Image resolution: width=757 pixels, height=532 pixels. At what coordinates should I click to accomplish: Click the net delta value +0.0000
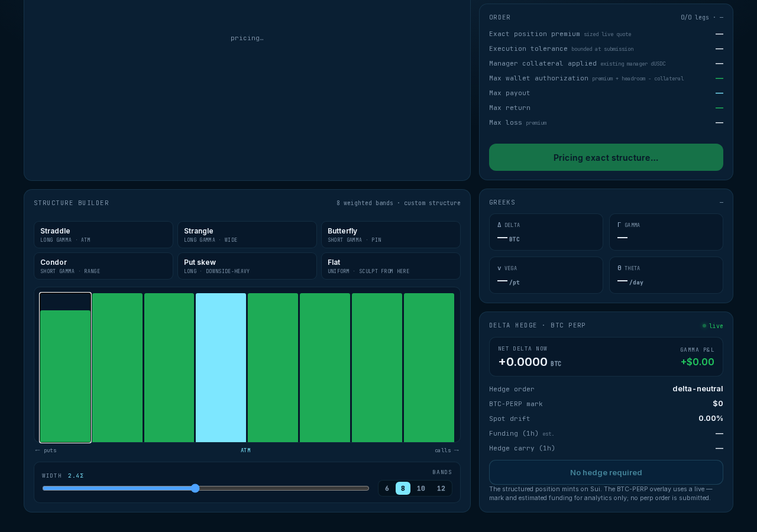coord(523,362)
